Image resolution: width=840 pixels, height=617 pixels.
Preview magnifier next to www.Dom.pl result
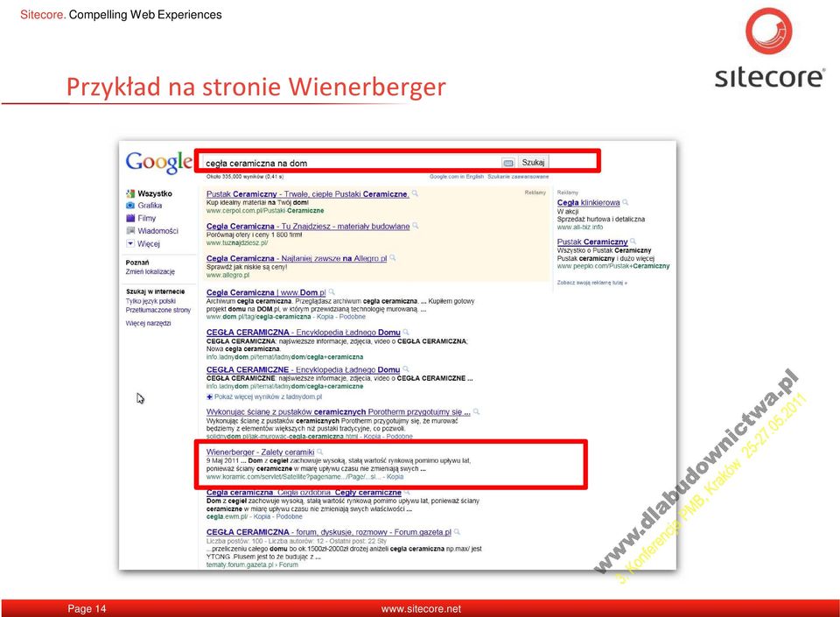pos(332,292)
